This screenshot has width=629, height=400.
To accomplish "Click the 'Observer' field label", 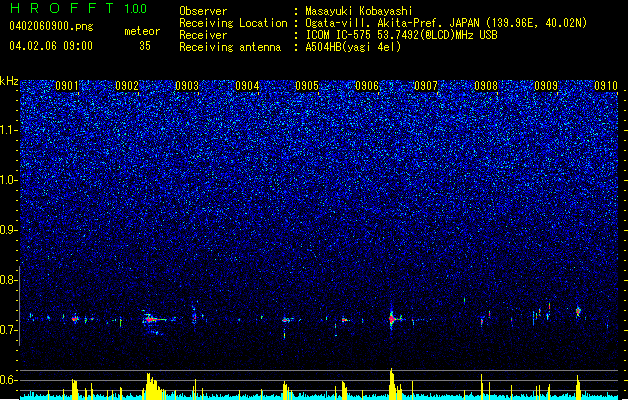I will (203, 11).
